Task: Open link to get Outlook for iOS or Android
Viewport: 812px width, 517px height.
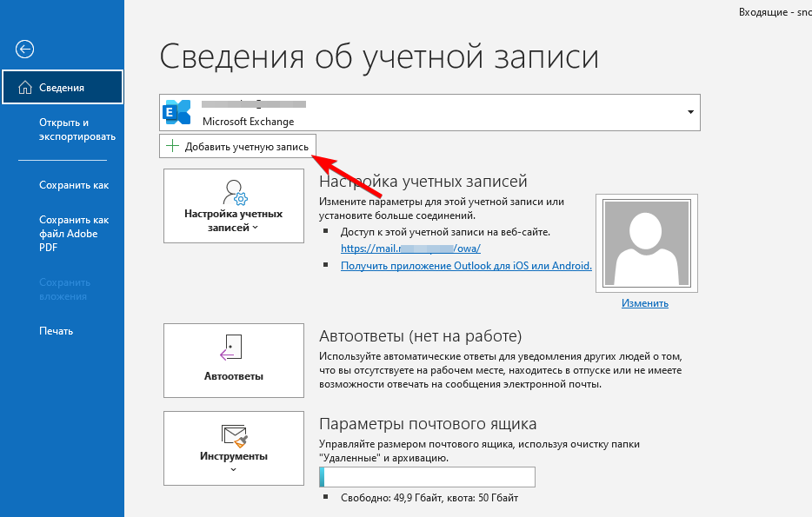Action: click(x=466, y=266)
